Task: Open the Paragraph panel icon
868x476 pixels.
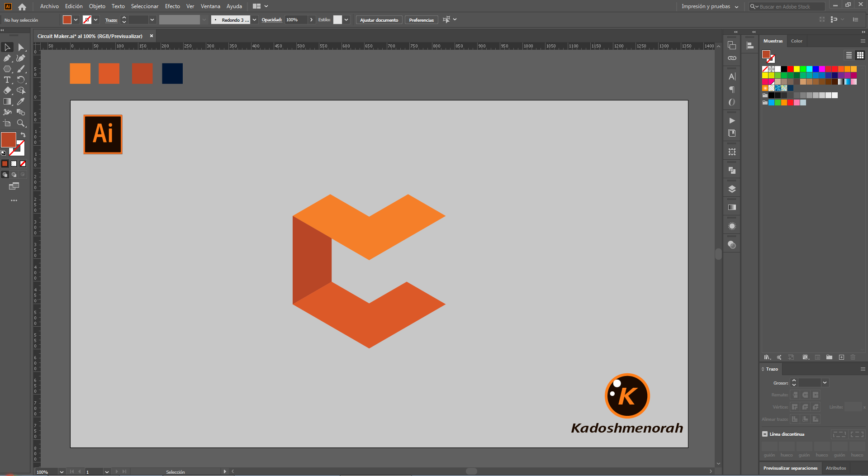Action: coord(732,90)
